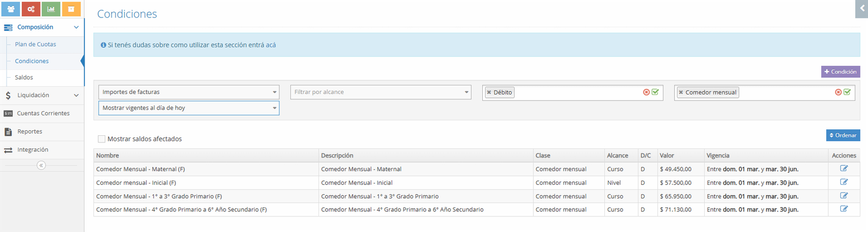Expand the Mostrar vigentes al día de hoy dropdown
Viewport: 868px width, 232px height.
tap(188, 108)
